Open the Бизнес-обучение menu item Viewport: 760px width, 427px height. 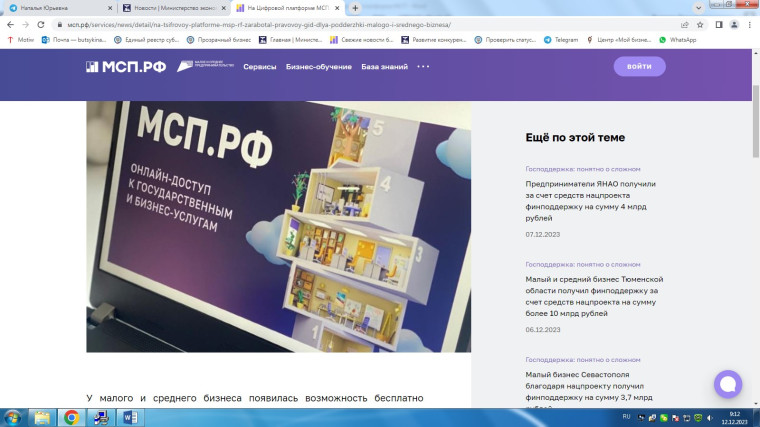pyautogui.click(x=318, y=67)
